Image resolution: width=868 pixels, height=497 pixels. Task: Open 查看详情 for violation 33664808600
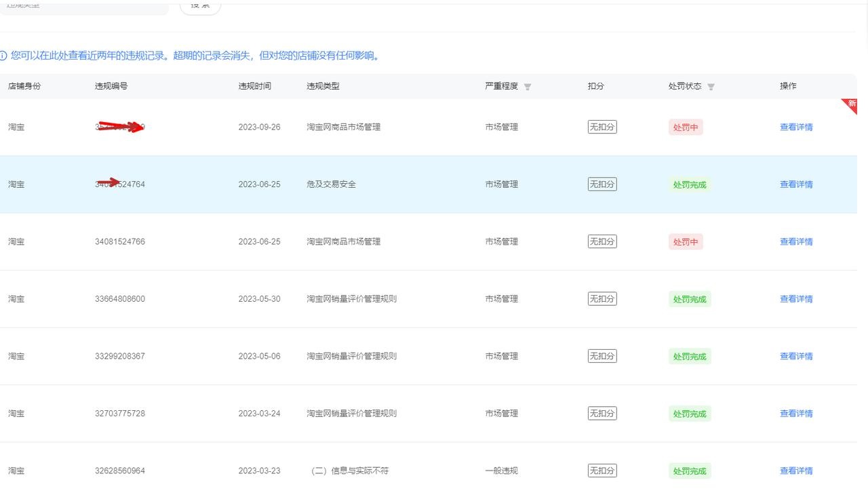[796, 299]
